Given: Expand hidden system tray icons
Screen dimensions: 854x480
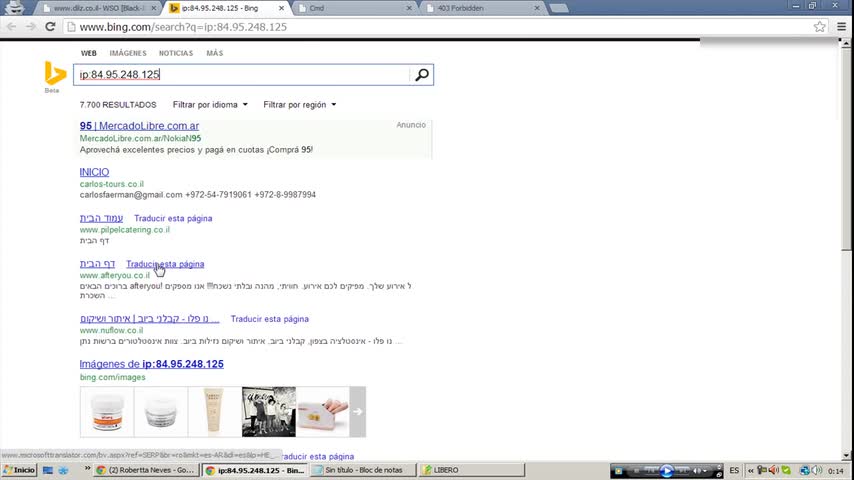Looking at the screenshot, I should (x=751, y=470).
